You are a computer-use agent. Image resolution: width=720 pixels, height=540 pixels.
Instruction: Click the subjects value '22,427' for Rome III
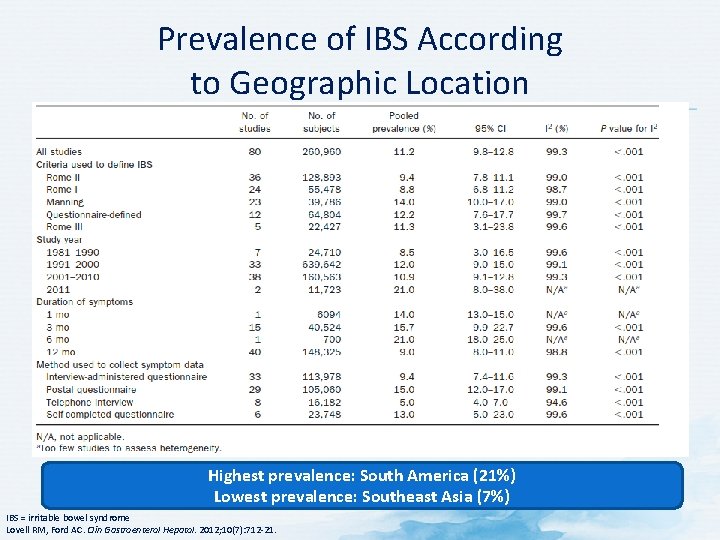324,227
